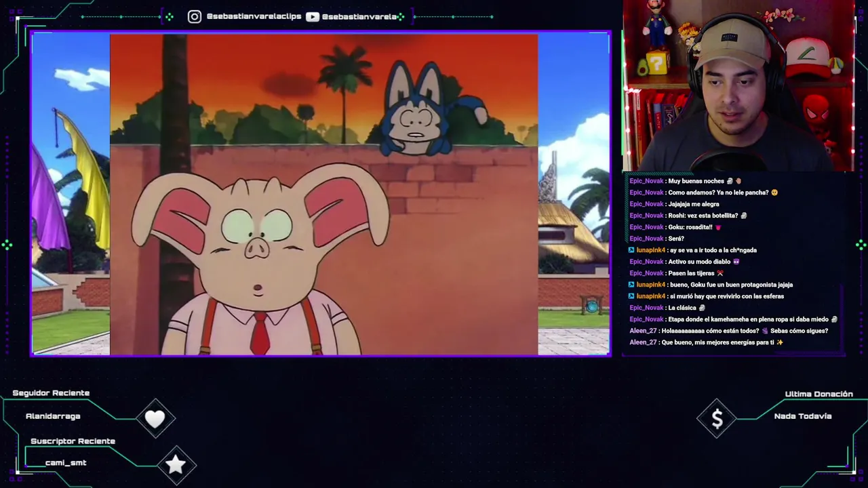Click chat message 'Jajajaja me alegra'
This screenshot has height=488, width=868.
click(674, 204)
